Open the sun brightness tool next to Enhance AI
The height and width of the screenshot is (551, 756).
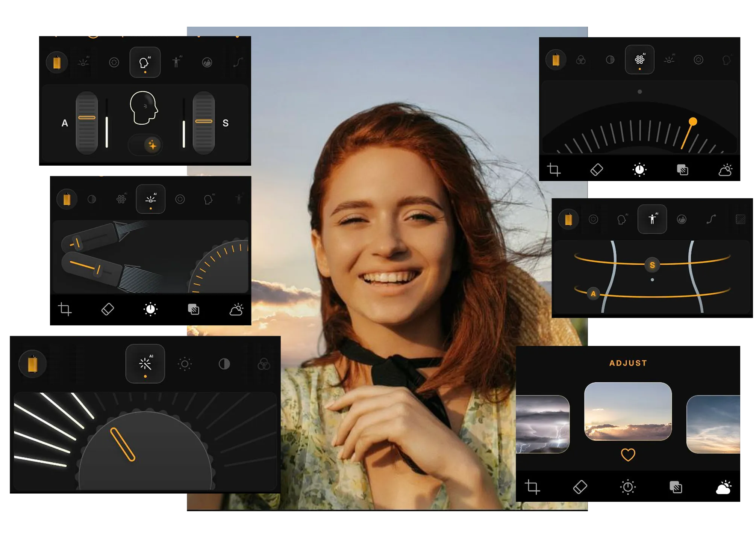point(185,364)
